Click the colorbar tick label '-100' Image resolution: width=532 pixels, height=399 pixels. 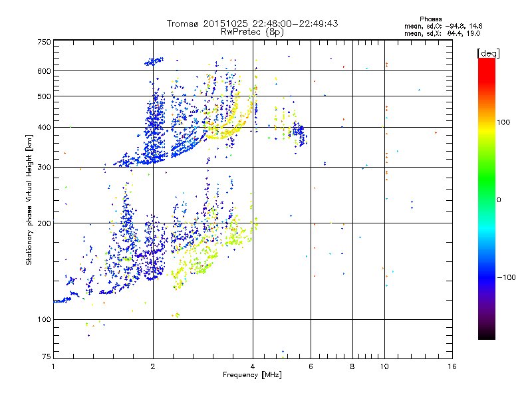pyautogui.click(x=506, y=277)
